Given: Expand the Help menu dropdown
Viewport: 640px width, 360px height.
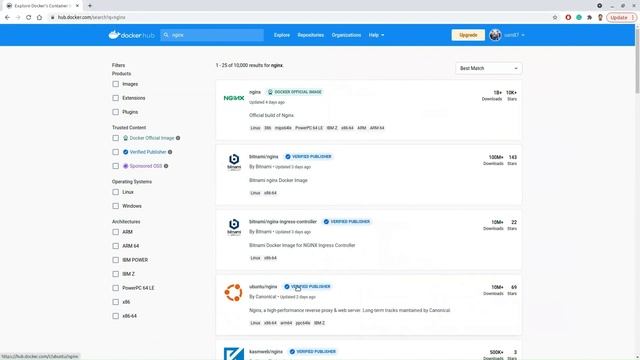Looking at the screenshot, I should [x=376, y=35].
